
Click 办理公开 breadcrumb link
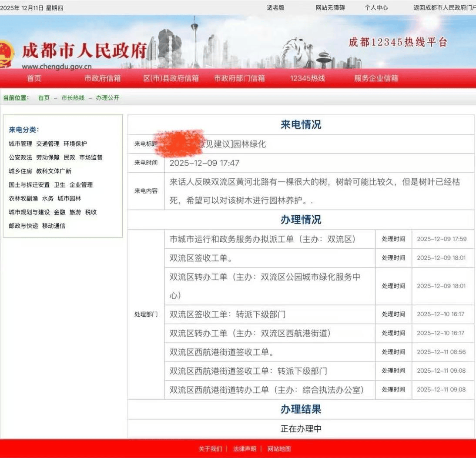pos(107,98)
